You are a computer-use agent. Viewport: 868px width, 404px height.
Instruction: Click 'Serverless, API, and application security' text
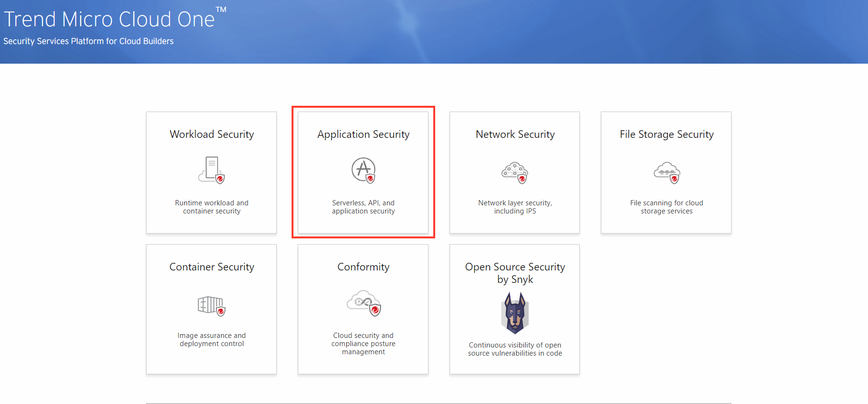point(363,207)
